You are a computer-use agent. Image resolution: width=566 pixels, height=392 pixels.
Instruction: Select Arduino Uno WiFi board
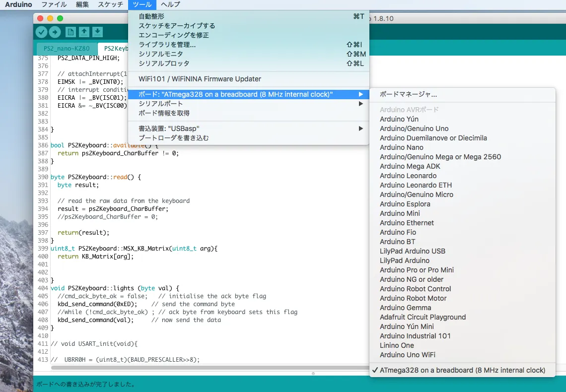point(462,355)
